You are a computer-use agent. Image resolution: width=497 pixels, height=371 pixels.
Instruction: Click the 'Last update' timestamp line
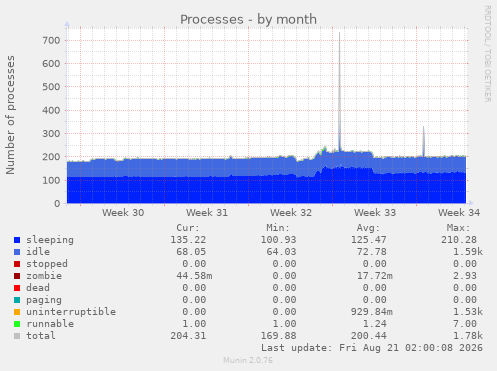point(372,348)
